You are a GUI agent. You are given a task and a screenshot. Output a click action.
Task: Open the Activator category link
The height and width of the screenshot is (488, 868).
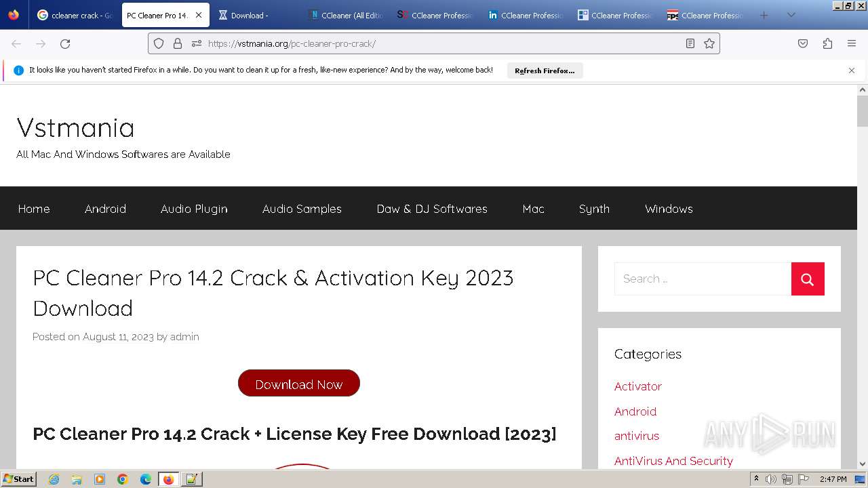tap(637, 386)
